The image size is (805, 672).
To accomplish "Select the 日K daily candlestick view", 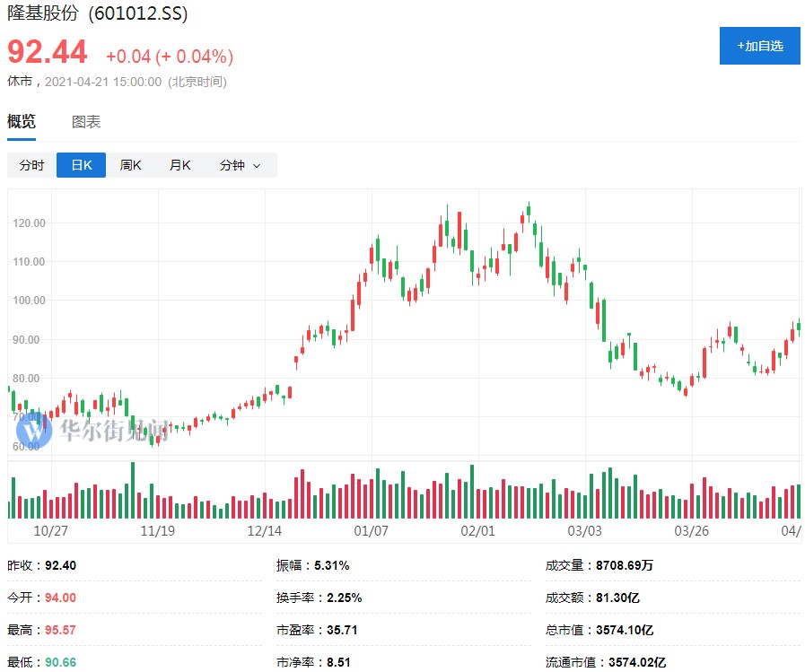I will pos(81,165).
